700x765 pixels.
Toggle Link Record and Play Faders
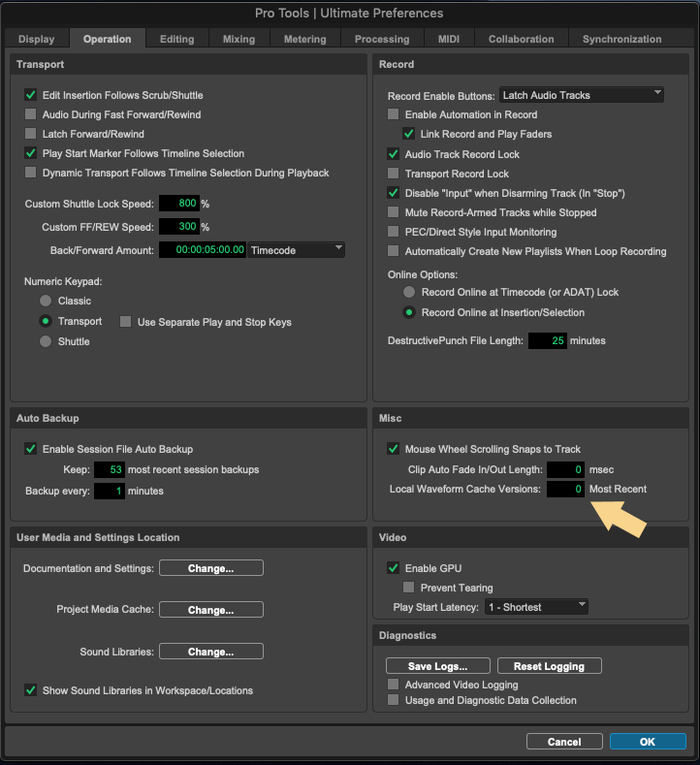point(409,134)
